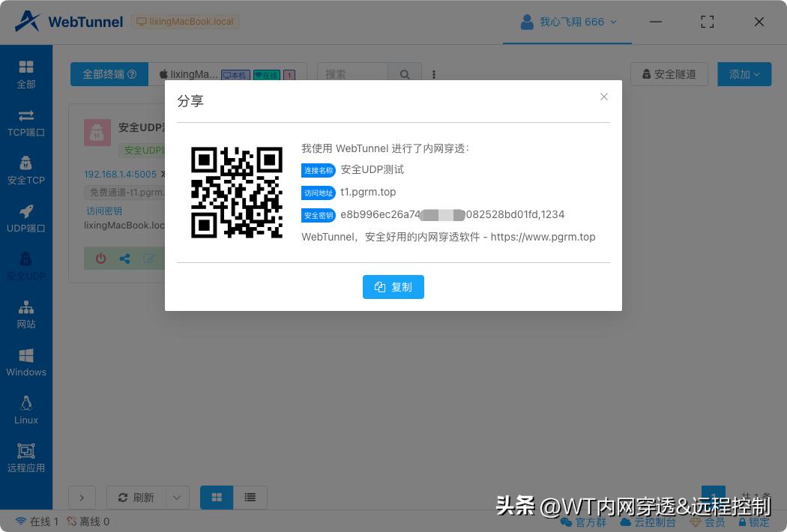Click the QR code image
The height and width of the screenshot is (532, 787).
(x=237, y=193)
